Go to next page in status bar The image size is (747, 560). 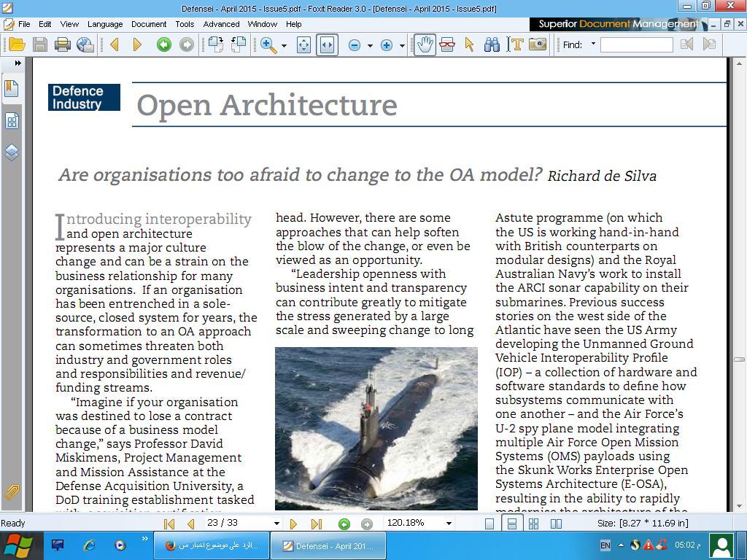tap(293, 524)
